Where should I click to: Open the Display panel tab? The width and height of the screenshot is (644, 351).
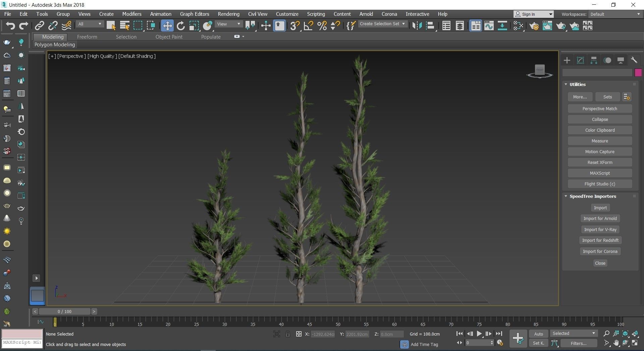pos(621,60)
